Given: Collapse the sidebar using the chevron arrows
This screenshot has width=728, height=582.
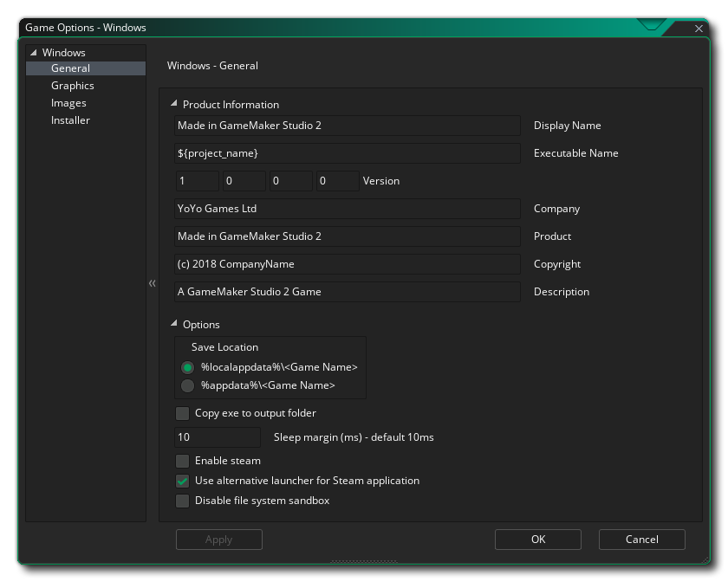Looking at the screenshot, I should pyautogui.click(x=152, y=283).
